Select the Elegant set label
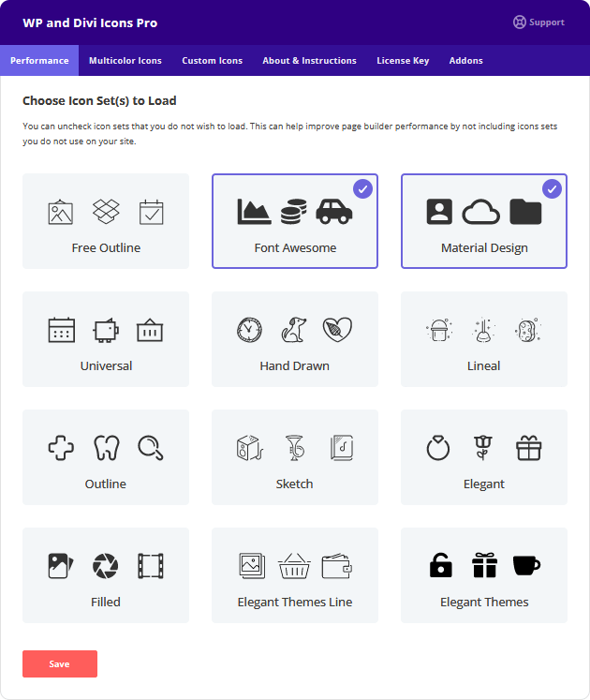This screenshot has height=700, width=590. tap(484, 484)
